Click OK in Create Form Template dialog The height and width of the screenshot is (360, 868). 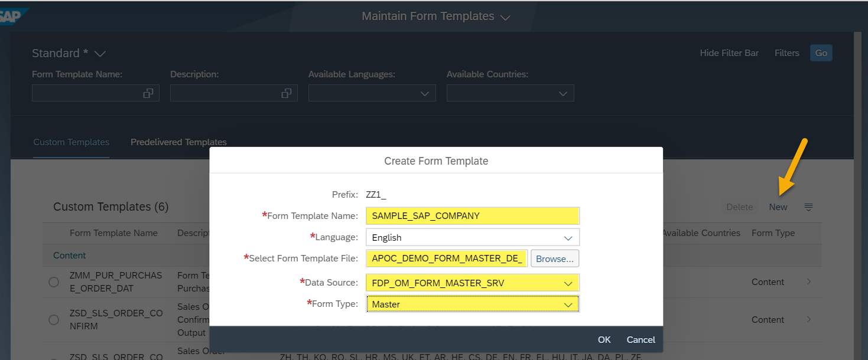604,340
